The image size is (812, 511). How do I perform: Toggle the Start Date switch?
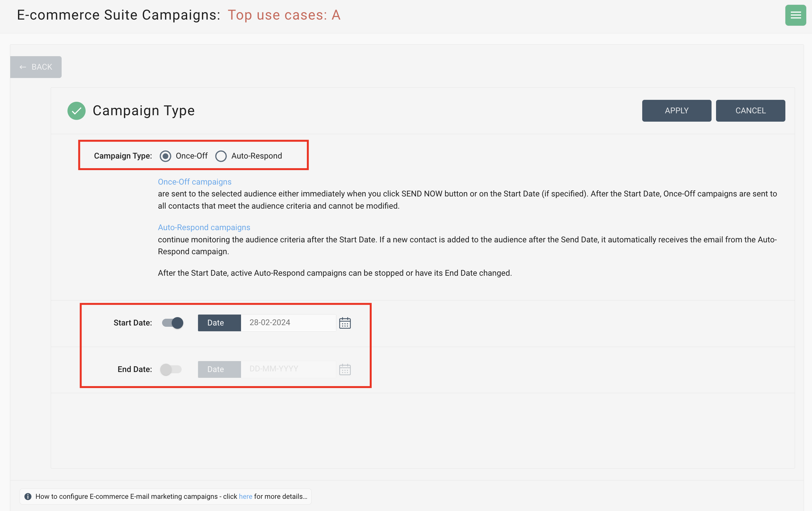[172, 323]
